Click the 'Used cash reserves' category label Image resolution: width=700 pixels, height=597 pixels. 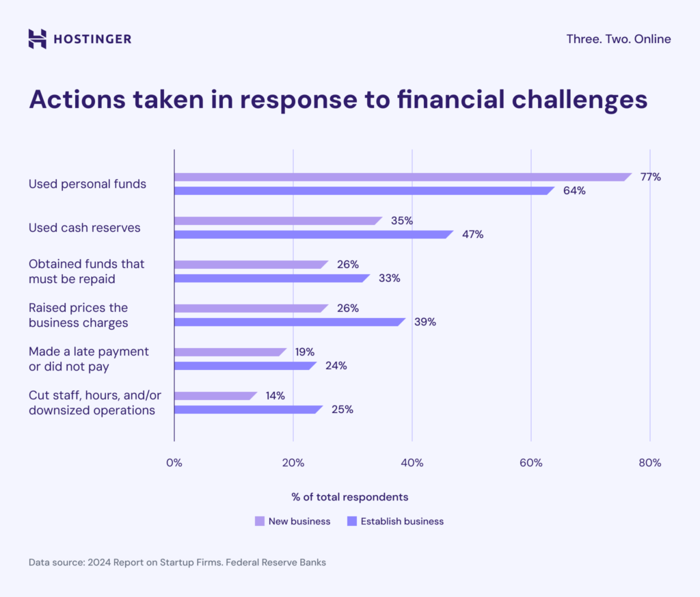[x=84, y=228]
